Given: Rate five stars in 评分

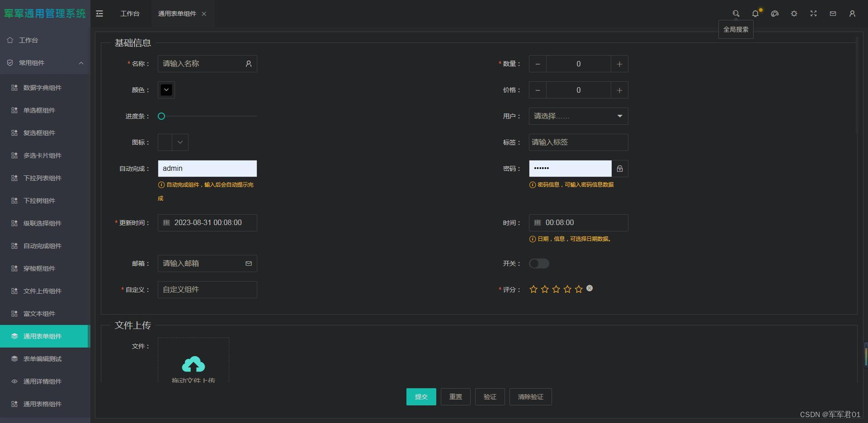Looking at the screenshot, I should point(579,289).
